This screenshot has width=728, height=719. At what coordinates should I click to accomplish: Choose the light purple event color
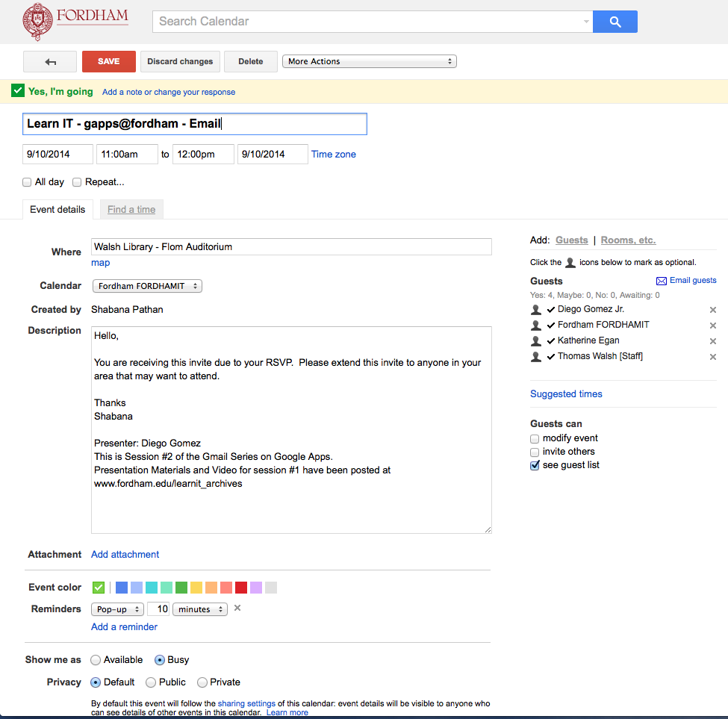(256, 588)
